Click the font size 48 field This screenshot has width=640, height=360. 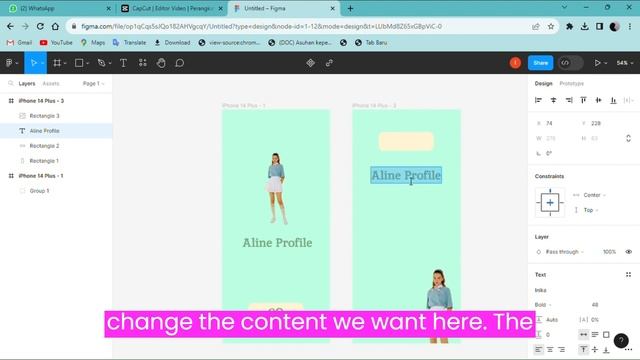click(595, 304)
